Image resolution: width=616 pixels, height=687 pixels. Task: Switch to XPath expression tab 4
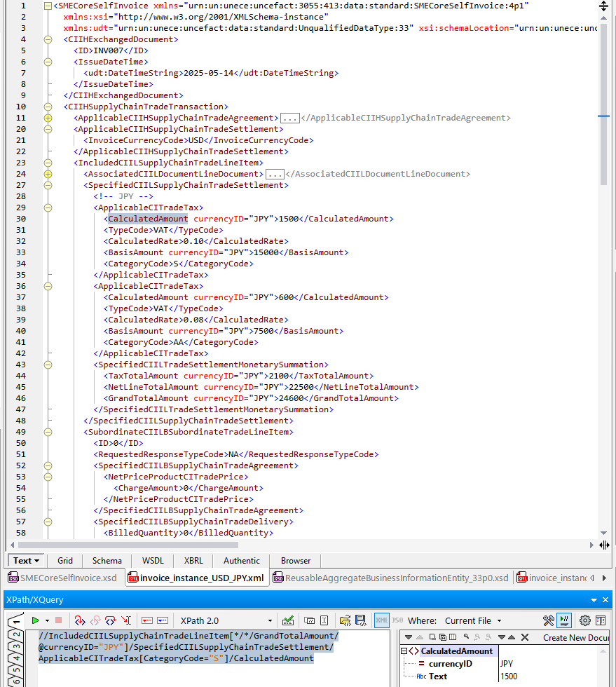coord(16,658)
